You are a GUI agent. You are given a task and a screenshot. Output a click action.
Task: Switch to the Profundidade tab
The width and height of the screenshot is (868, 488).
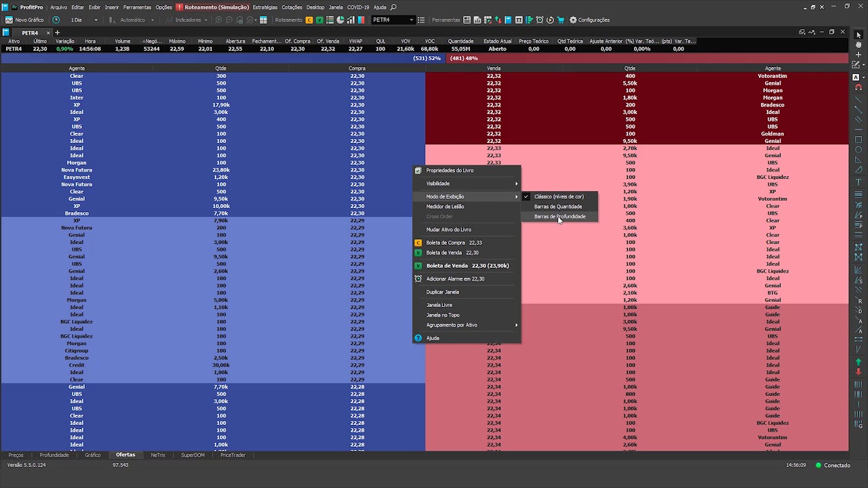(54, 455)
